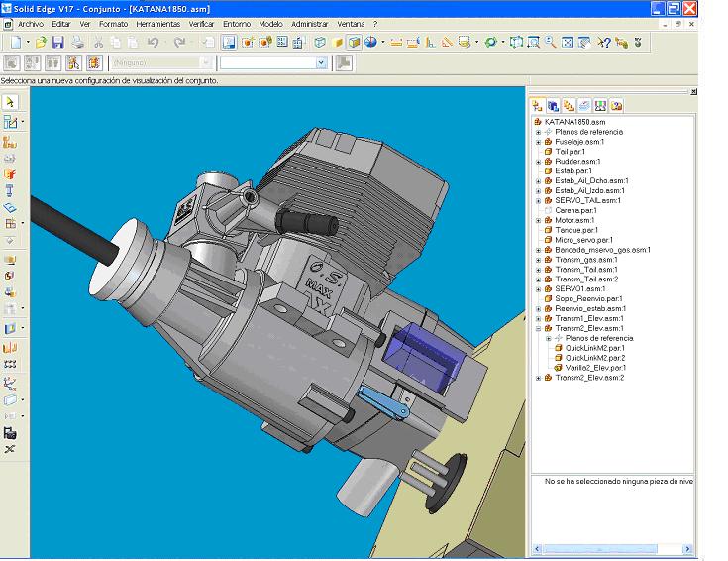Open the Entorno menu
Image resolution: width=728 pixels, height=561 pixels.
[x=237, y=24]
